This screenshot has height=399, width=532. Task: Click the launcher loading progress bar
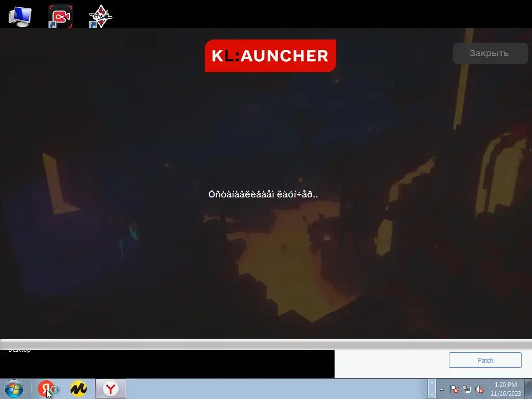click(266, 344)
